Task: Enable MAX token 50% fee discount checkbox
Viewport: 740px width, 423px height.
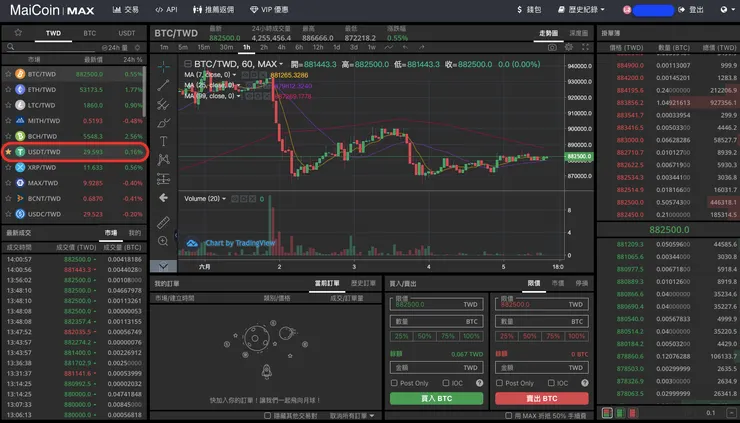Action: (x=508, y=416)
